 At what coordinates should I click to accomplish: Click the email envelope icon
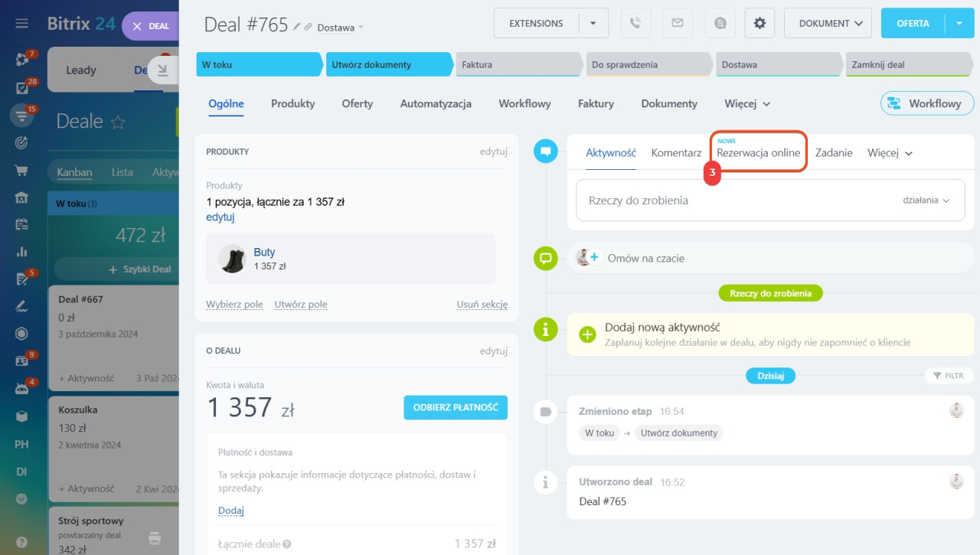tap(677, 24)
